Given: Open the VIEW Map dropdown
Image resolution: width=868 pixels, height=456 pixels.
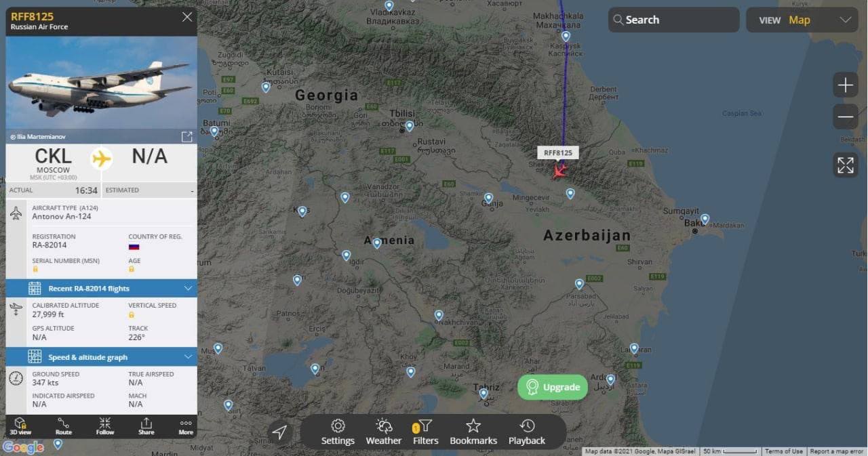Looking at the screenshot, I should 802,20.
